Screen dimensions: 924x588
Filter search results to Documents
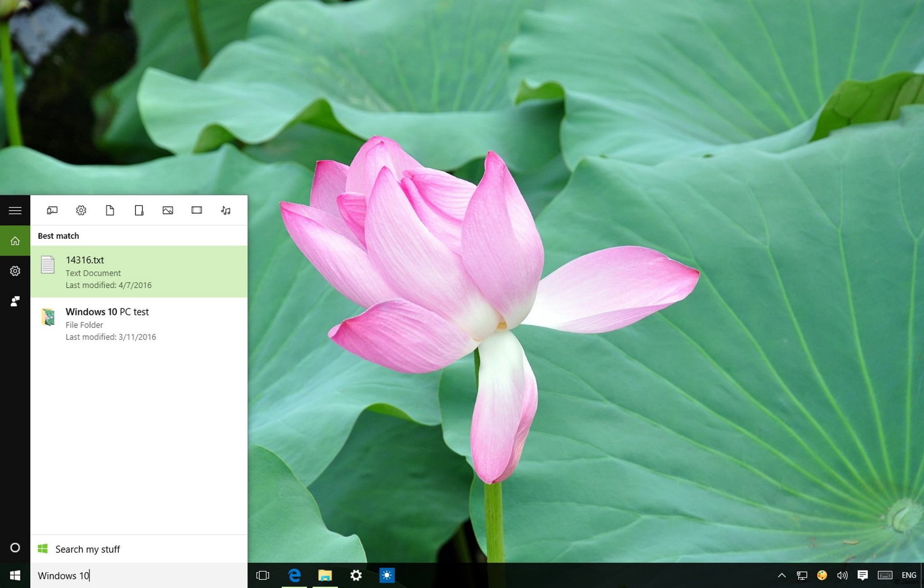pyautogui.click(x=110, y=210)
